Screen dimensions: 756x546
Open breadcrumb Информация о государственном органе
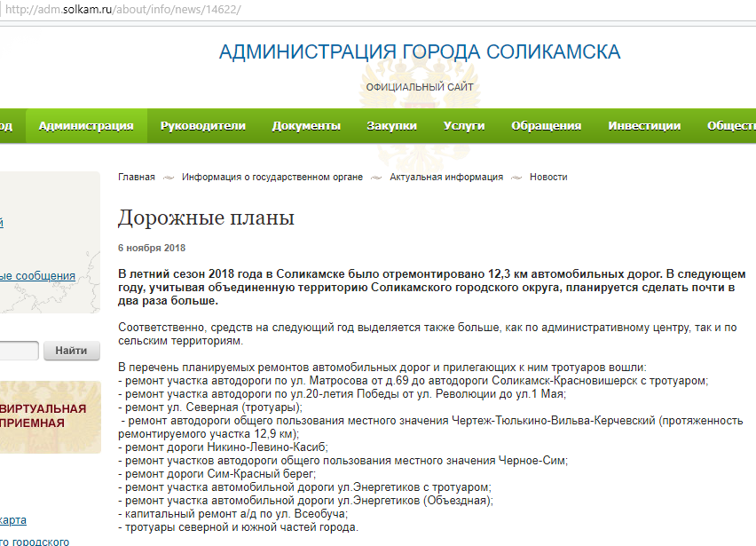272,178
